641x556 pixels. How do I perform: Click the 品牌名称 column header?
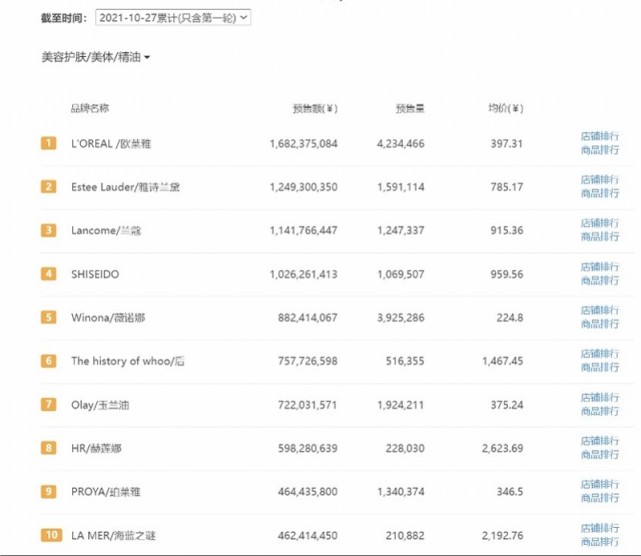point(90,108)
